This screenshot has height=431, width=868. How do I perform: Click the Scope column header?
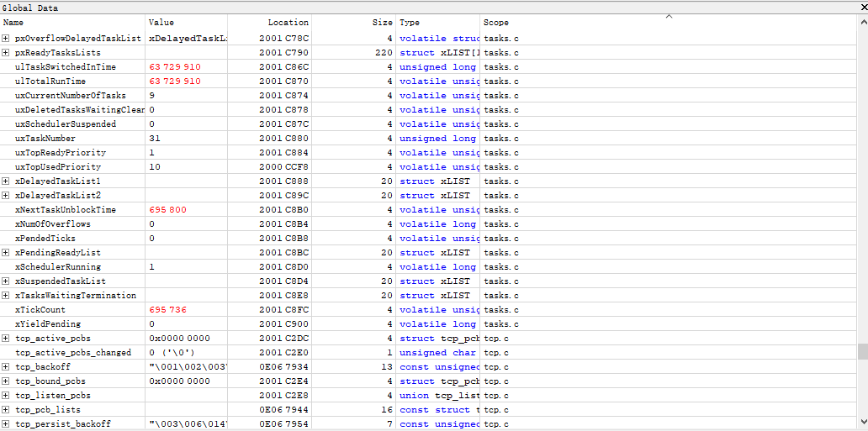coord(496,23)
